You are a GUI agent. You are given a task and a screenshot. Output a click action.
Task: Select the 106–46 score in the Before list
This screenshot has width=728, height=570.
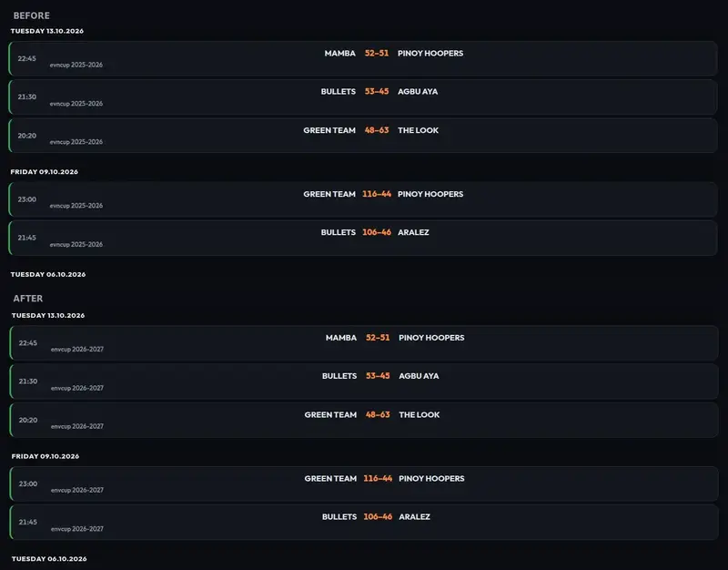pos(377,232)
